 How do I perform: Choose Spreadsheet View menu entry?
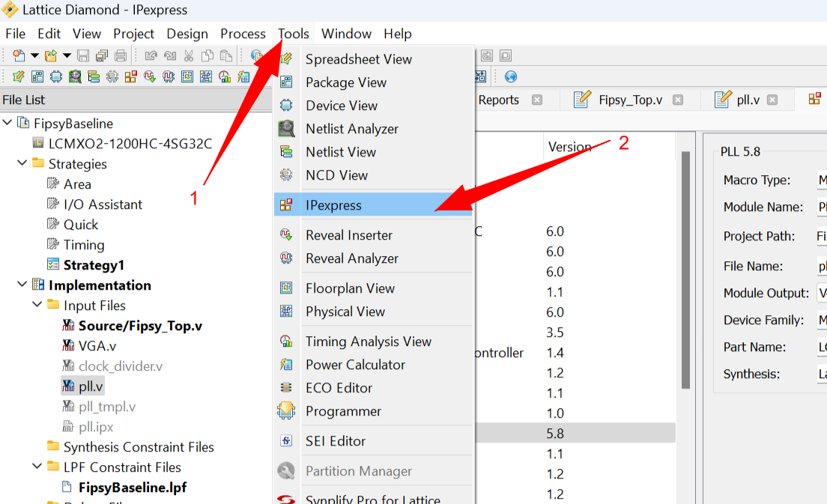click(x=373, y=59)
